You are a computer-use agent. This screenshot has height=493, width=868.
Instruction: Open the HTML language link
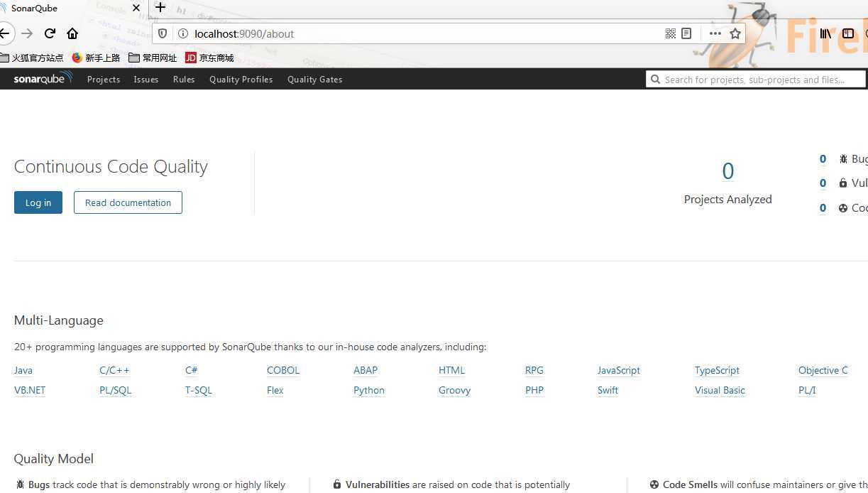tap(451, 370)
